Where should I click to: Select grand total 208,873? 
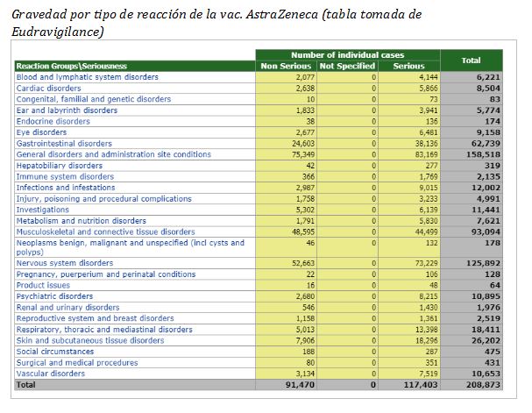tap(483, 385)
